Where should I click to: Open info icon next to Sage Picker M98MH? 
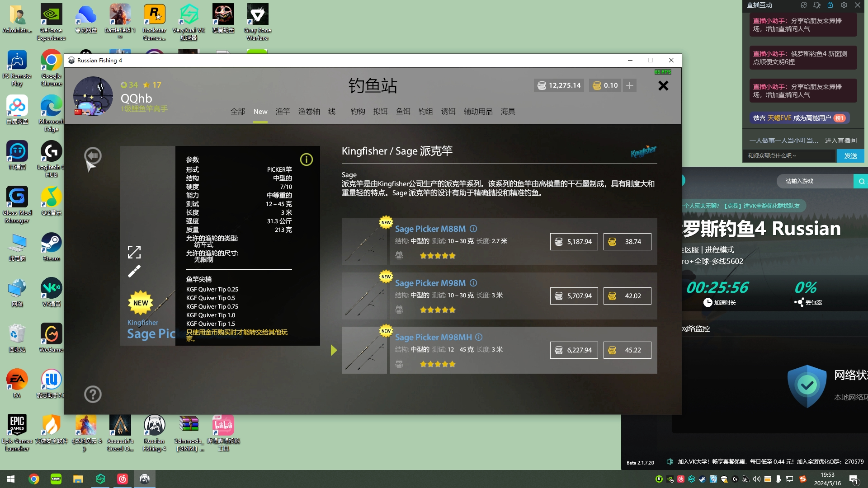point(479,337)
